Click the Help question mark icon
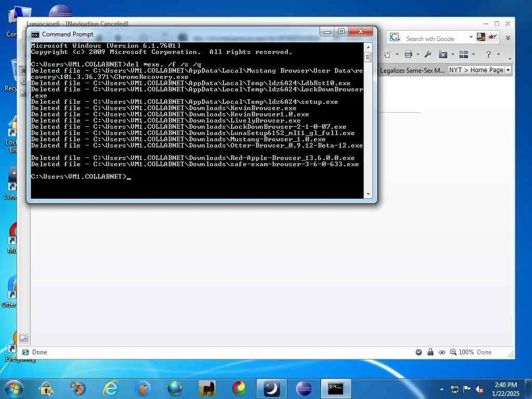Viewport: 532px width, 399px height. coord(488,54)
